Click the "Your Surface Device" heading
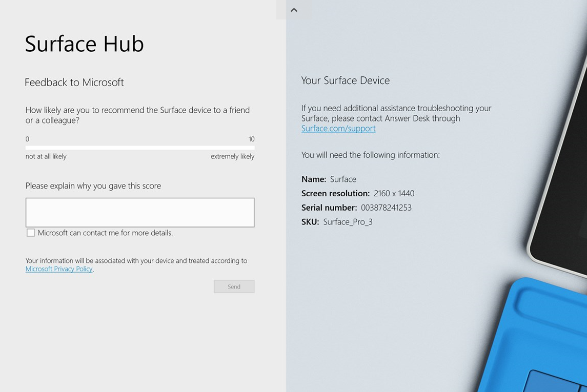This screenshot has height=392, width=587. coord(345,80)
